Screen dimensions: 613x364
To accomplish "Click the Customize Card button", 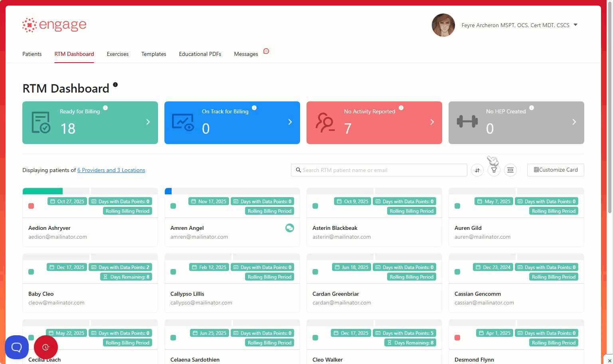I will coord(556,170).
